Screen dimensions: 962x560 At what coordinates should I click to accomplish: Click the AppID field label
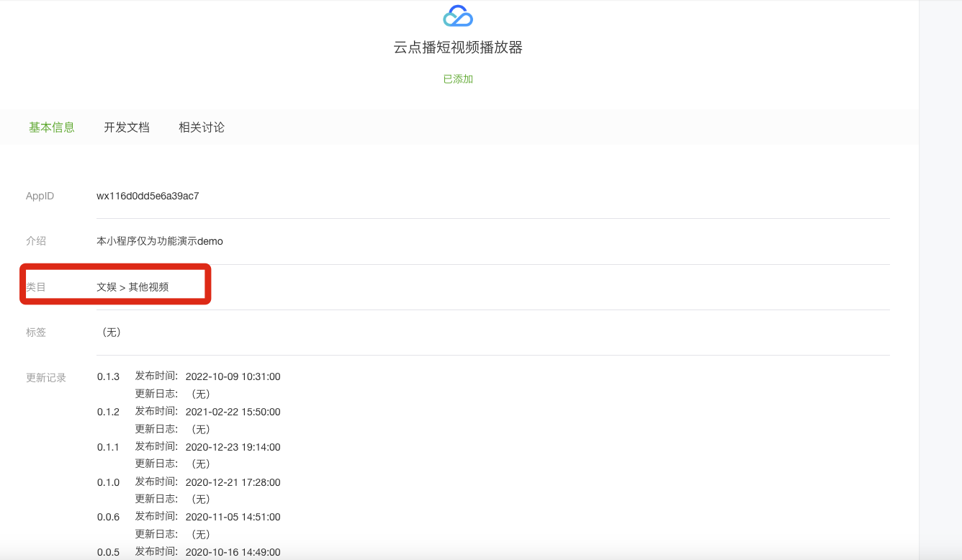click(40, 196)
